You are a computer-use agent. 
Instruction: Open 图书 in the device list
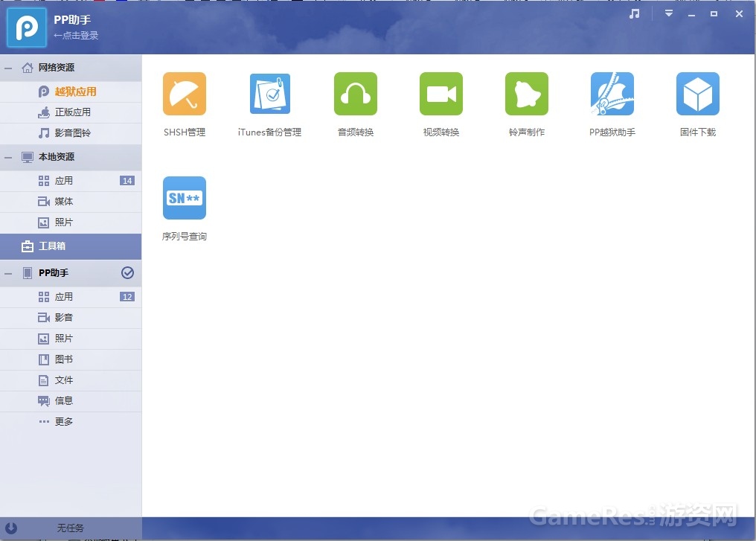coord(71,359)
